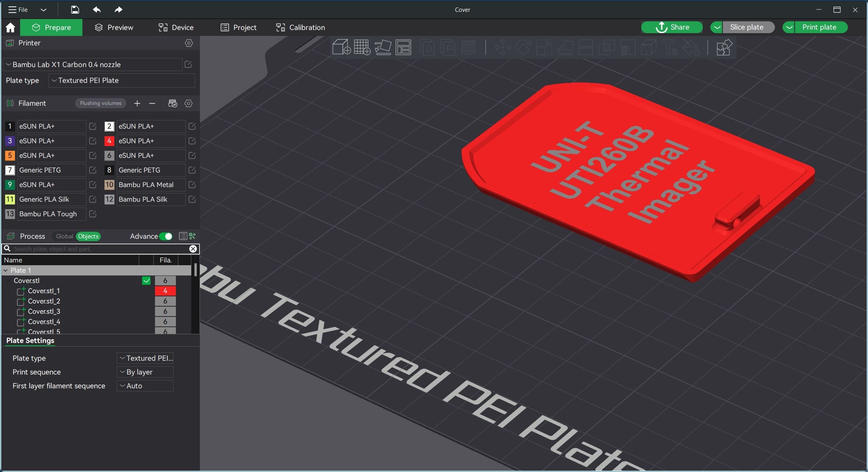The width and height of the screenshot is (868, 472).
Task: Open printer settings gear icon
Action: pyautogui.click(x=189, y=43)
